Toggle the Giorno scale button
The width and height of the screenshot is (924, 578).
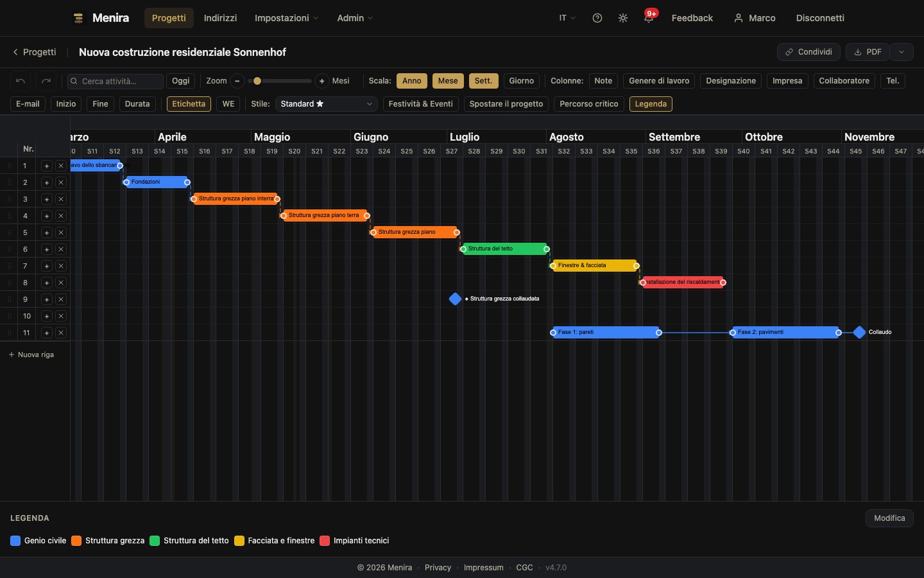(522, 81)
